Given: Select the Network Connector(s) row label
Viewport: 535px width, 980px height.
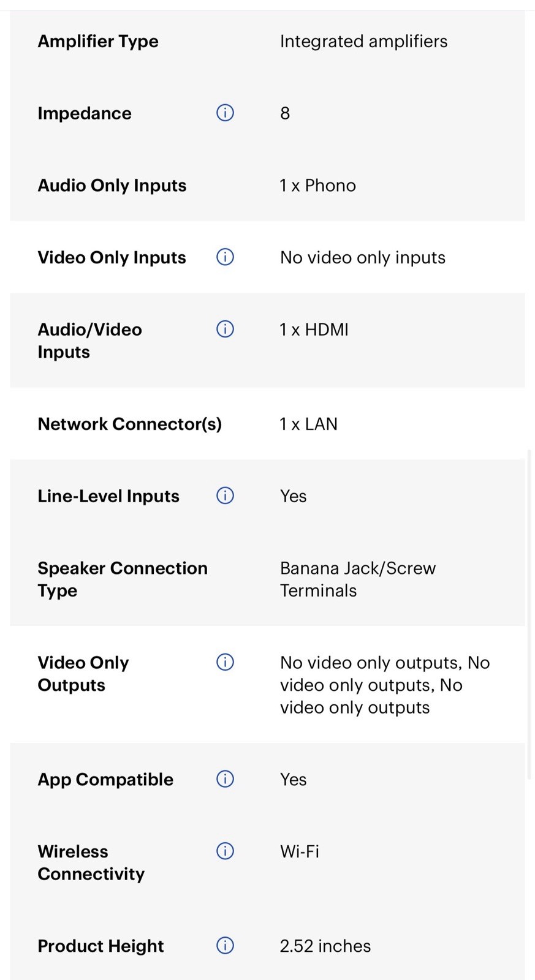Looking at the screenshot, I should 130,424.
